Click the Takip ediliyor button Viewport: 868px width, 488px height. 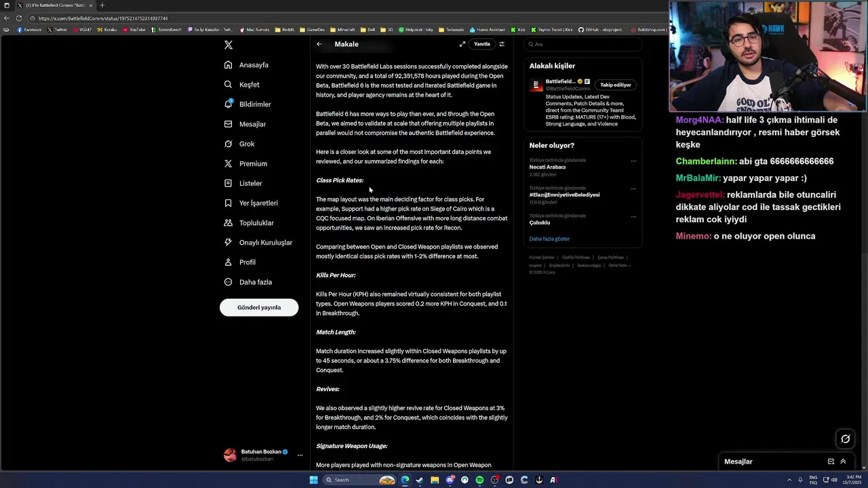(x=616, y=85)
